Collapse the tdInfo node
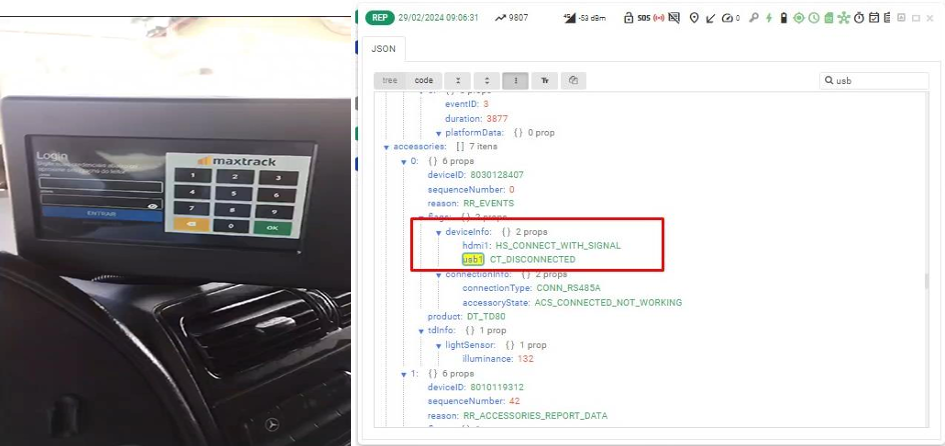The height and width of the screenshot is (446, 945). point(421,331)
